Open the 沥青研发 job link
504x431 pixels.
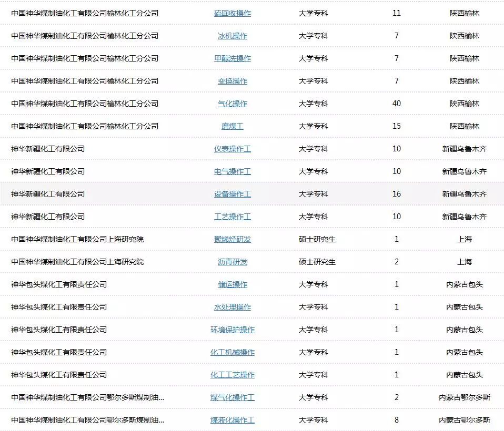click(x=233, y=262)
